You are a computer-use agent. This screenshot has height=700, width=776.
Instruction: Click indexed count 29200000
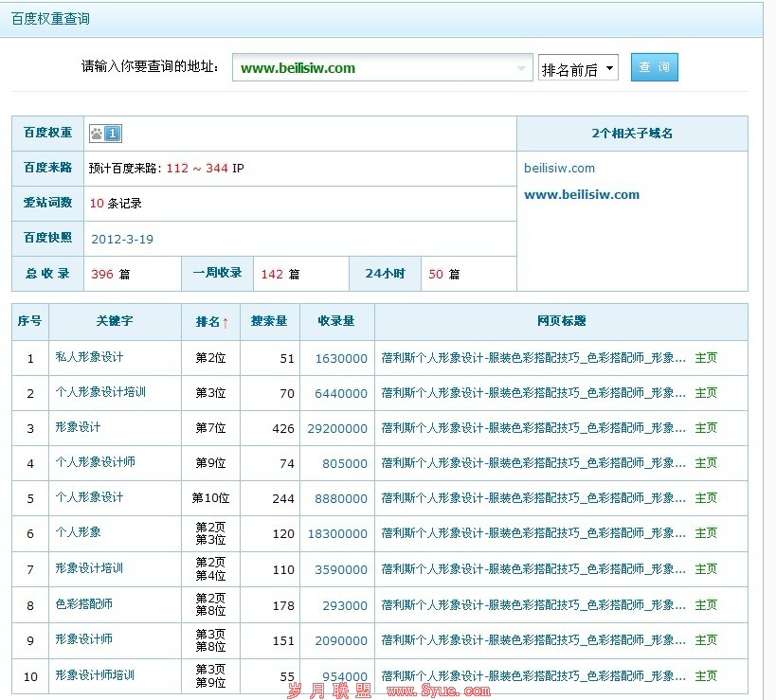coord(337,429)
